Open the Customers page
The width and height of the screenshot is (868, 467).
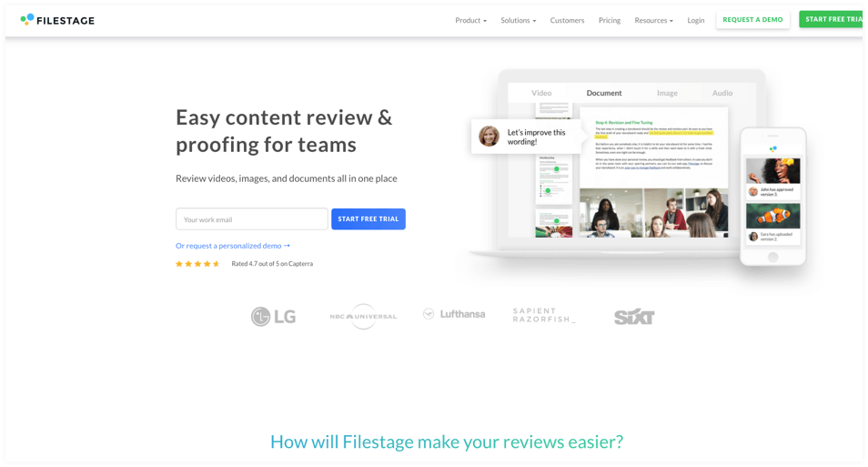[x=567, y=21]
